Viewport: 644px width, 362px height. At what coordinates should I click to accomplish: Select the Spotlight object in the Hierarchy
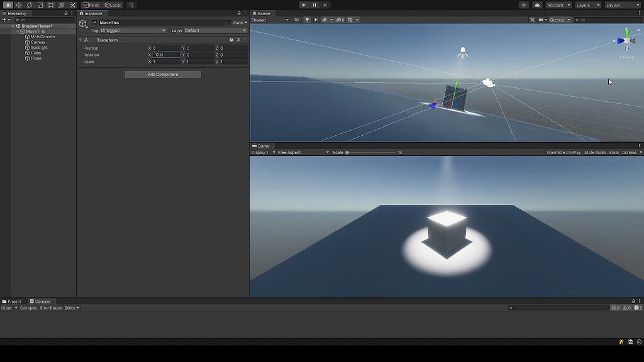tap(39, 47)
